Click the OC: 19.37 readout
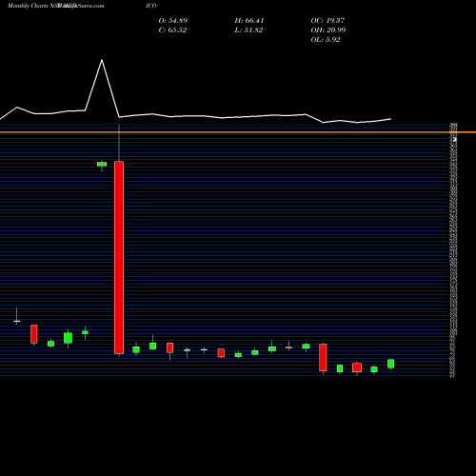Viewport: 476px width, 476px height. pyautogui.click(x=327, y=21)
